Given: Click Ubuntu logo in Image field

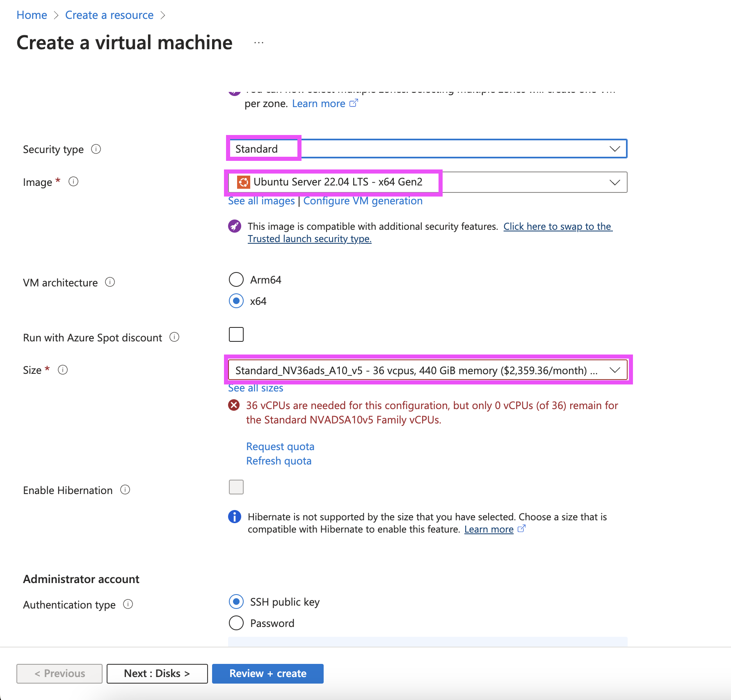Looking at the screenshot, I should [244, 182].
